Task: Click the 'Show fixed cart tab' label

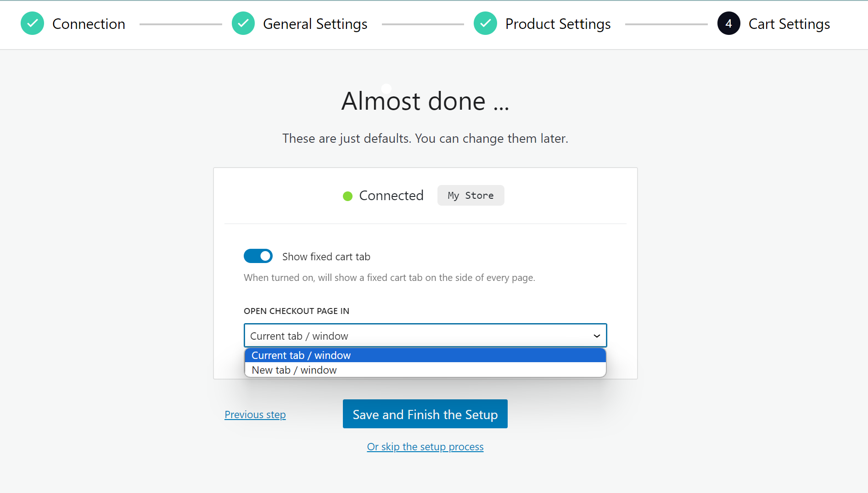Action: 326,257
